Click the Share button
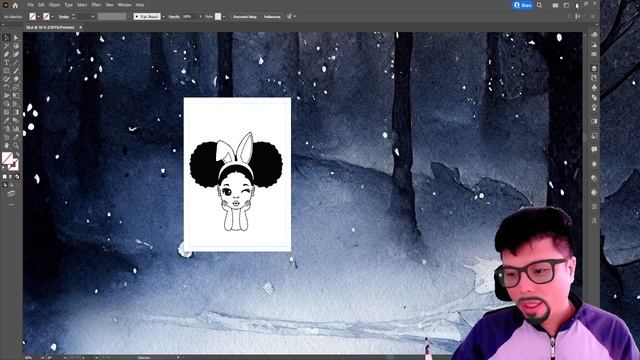The image size is (640, 360). click(523, 5)
